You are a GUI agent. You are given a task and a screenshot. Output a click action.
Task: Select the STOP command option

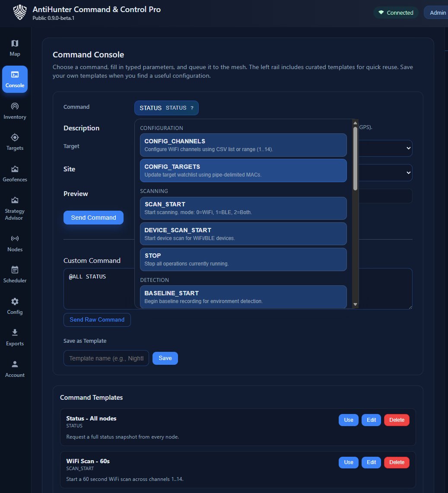[x=243, y=259]
